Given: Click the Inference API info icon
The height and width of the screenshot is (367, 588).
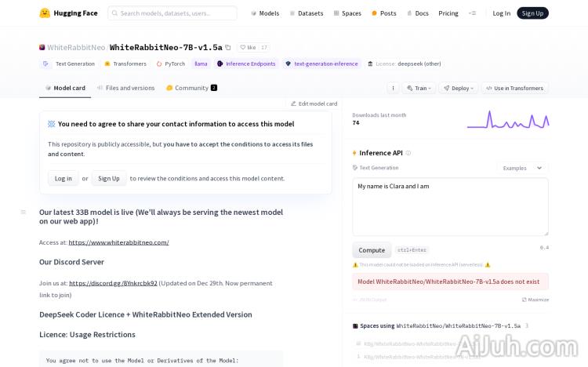Looking at the screenshot, I should click(x=408, y=153).
